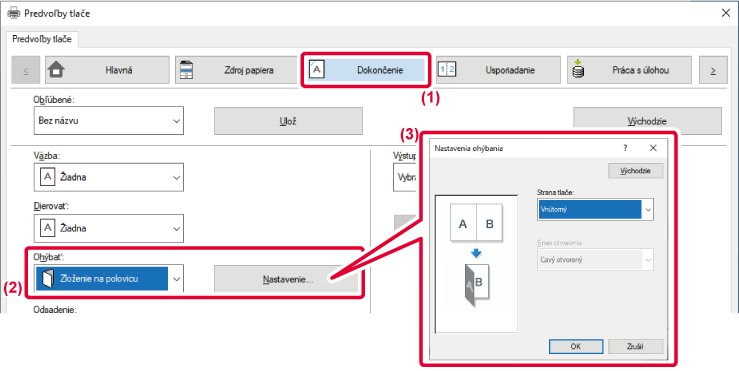Click the Zdroj papiera printer tray icon
The width and height of the screenshot is (739, 371).
pyautogui.click(x=187, y=70)
